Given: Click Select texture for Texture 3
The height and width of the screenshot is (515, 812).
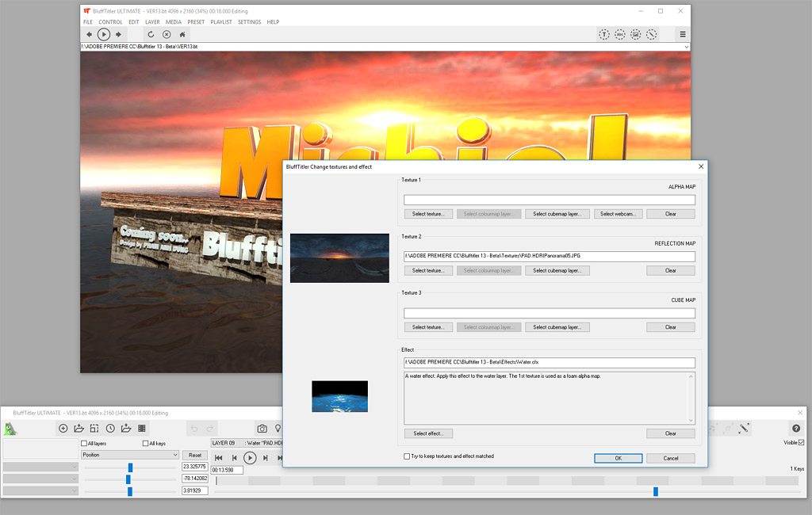Looking at the screenshot, I should pyautogui.click(x=428, y=327).
